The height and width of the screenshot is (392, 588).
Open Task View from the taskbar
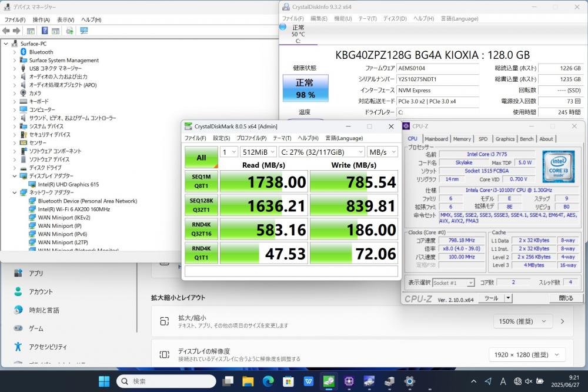228,381
